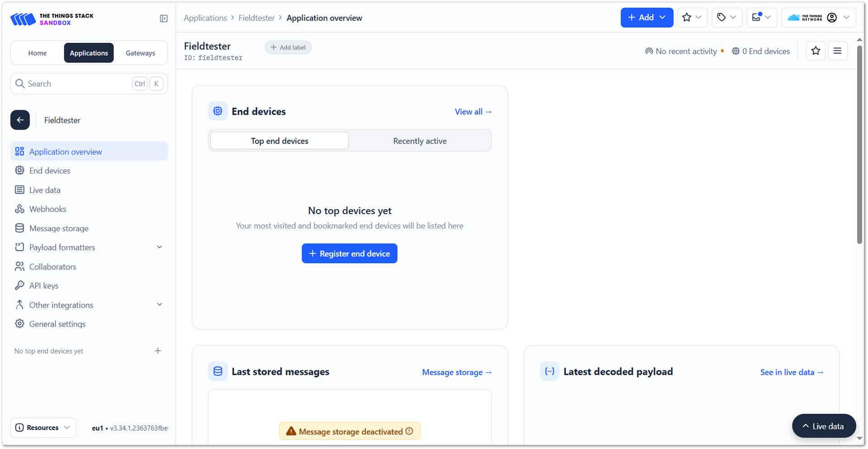The image size is (868, 449).
Task: Switch to the Recently active view
Action: (420, 141)
